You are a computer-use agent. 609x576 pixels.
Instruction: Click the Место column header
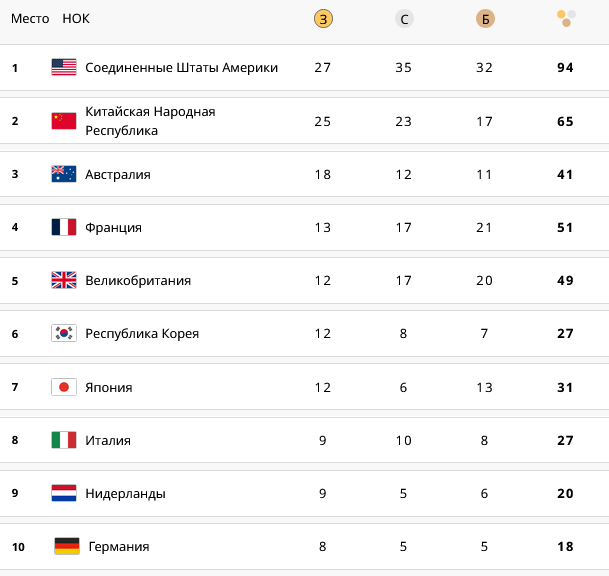pyautogui.click(x=30, y=19)
